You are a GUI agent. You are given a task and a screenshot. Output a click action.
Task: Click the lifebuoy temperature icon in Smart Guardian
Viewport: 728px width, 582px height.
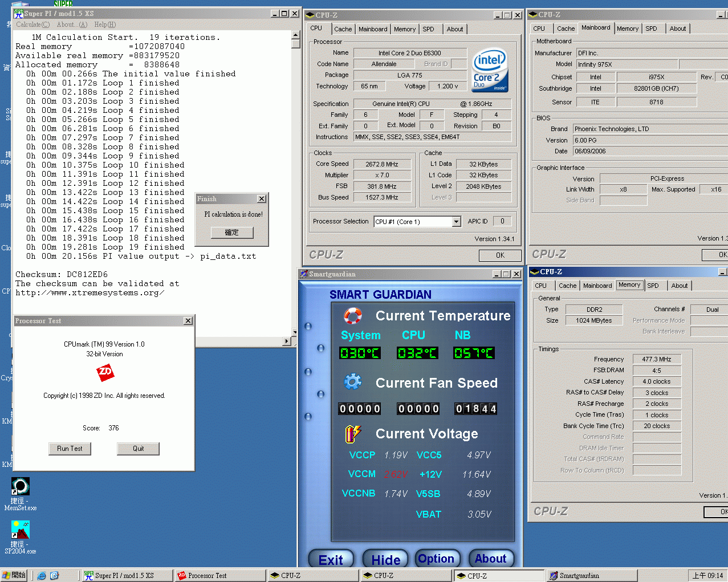click(x=353, y=316)
